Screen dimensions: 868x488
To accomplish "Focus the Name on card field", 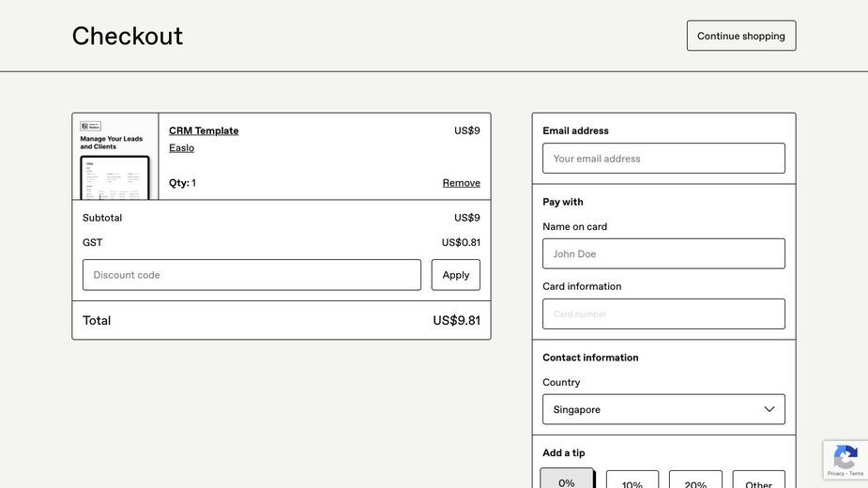I will tap(663, 253).
